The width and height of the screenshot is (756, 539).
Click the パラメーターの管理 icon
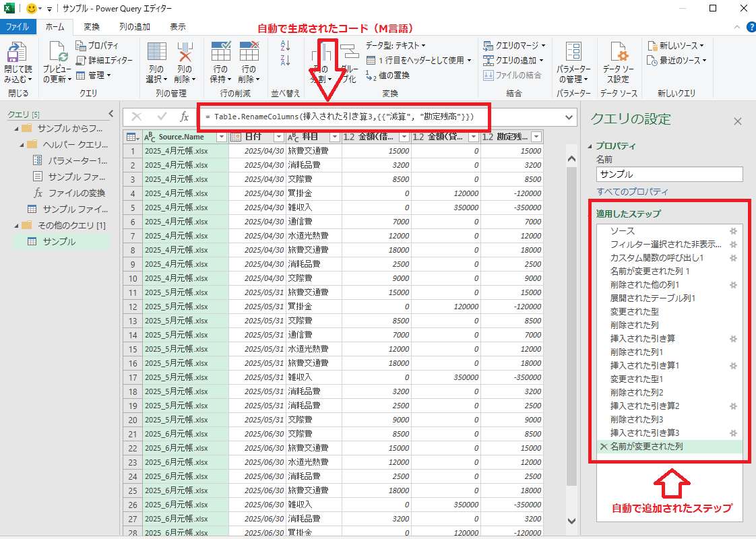point(573,53)
